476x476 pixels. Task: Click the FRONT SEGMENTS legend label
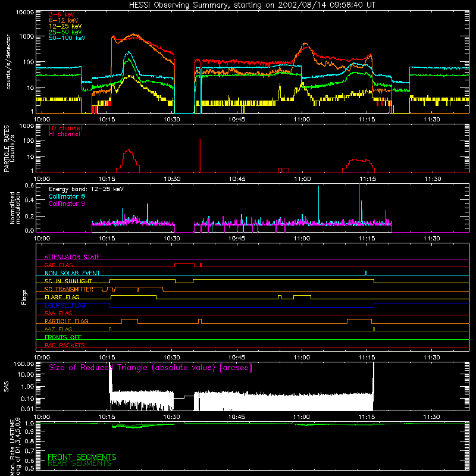point(82,457)
